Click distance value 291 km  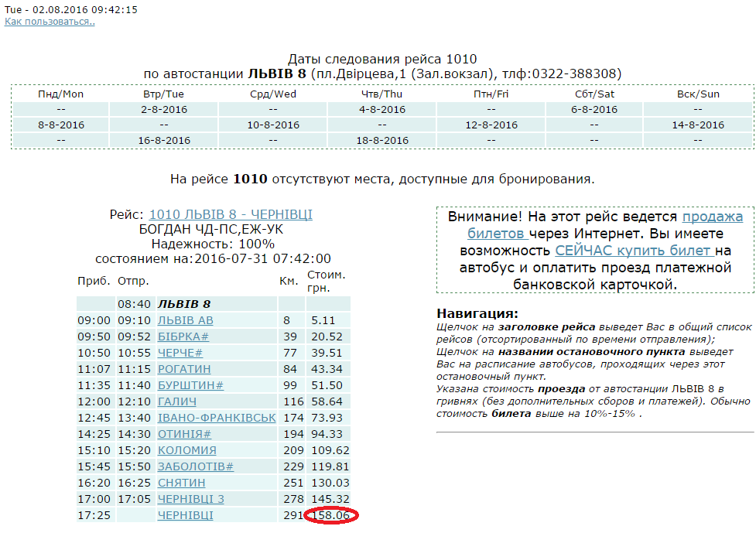tap(293, 516)
